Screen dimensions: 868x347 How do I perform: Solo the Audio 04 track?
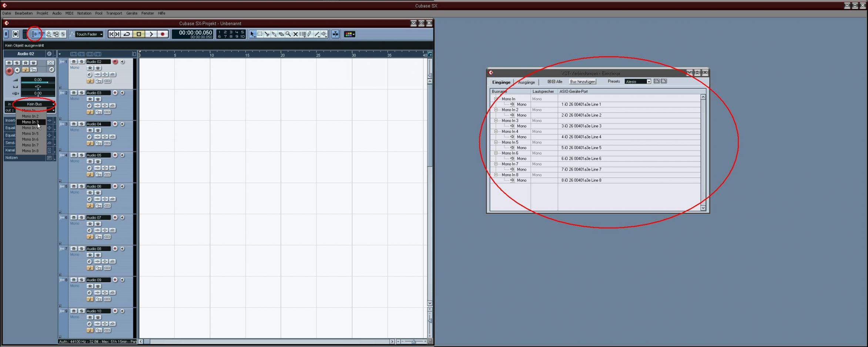tap(82, 124)
